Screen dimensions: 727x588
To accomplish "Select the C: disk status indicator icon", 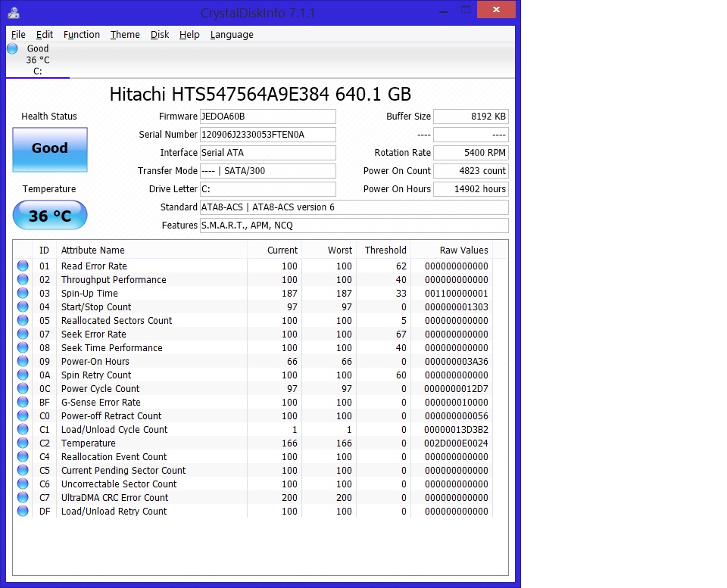I will [13, 48].
